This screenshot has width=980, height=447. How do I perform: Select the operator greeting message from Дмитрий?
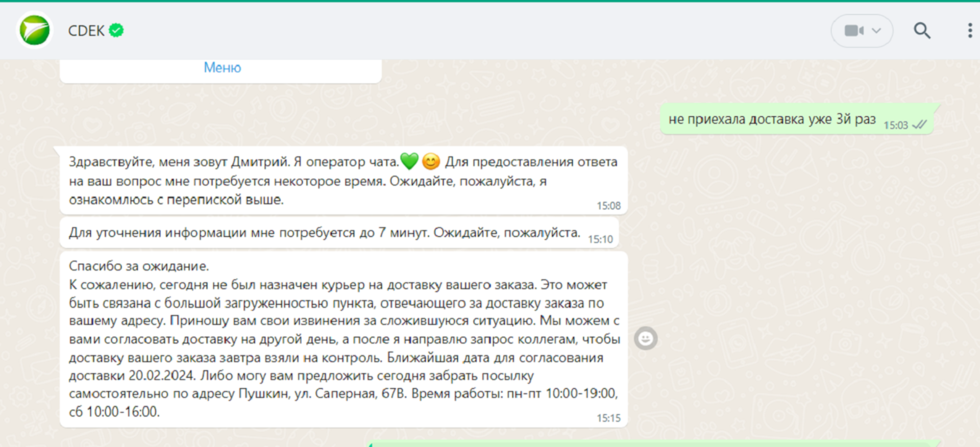click(343, 181)
